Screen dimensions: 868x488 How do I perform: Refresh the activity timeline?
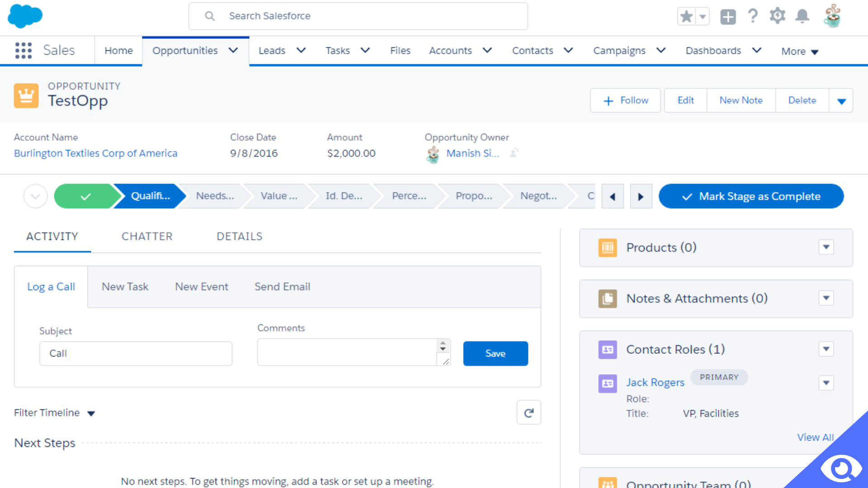[529, 413]
